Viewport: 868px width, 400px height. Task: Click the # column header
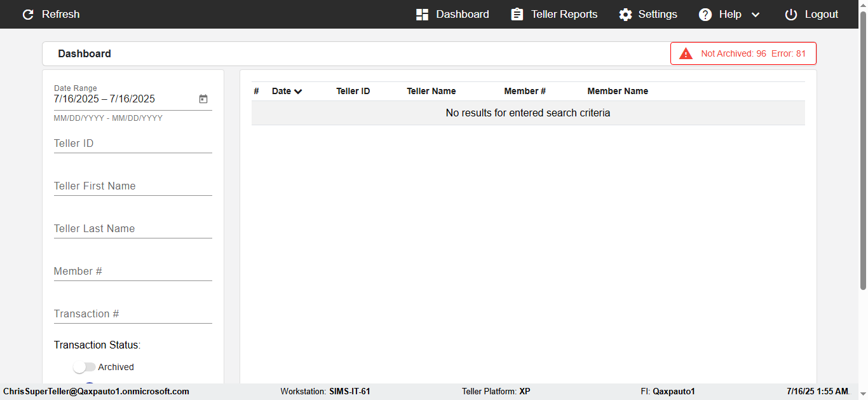coord(256,91)
